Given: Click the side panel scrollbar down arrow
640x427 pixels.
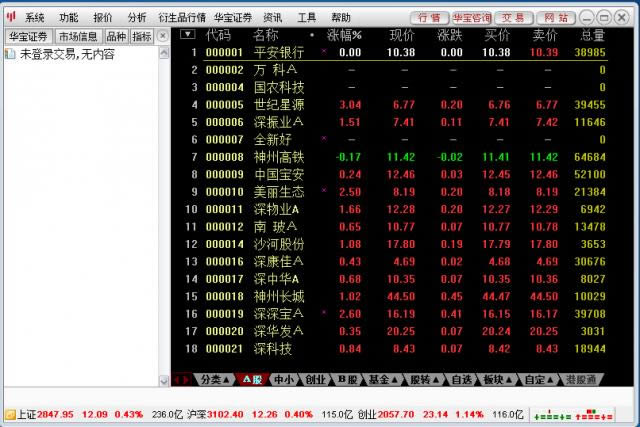Looking at the screenshot, I should point(164,380).
